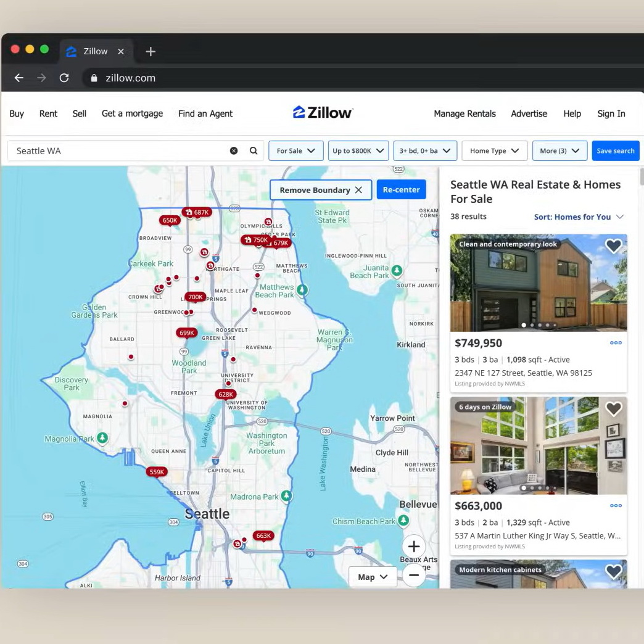Viewport: 644px width, 644px height.
Task: Open the $663,000 listing photo
Action: click(539, 445)
